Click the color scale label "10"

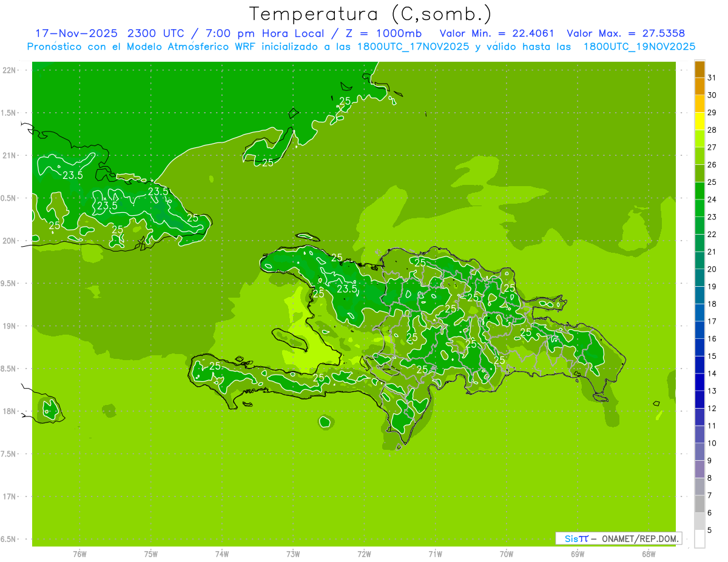tap(712, 443)
